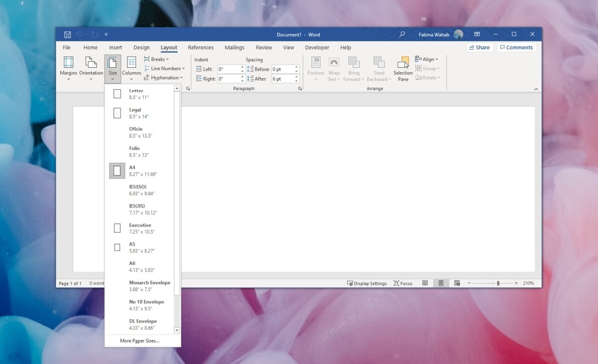Open the Line Numbers menu
Image resolution: width=598 pixels, height=364 pixels.
click(164, 68)
